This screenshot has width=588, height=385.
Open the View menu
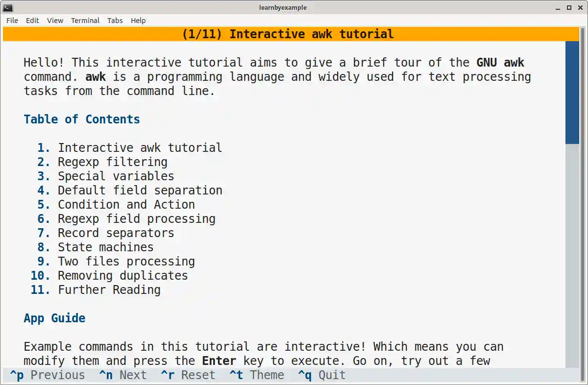click(x=55, y=21)
